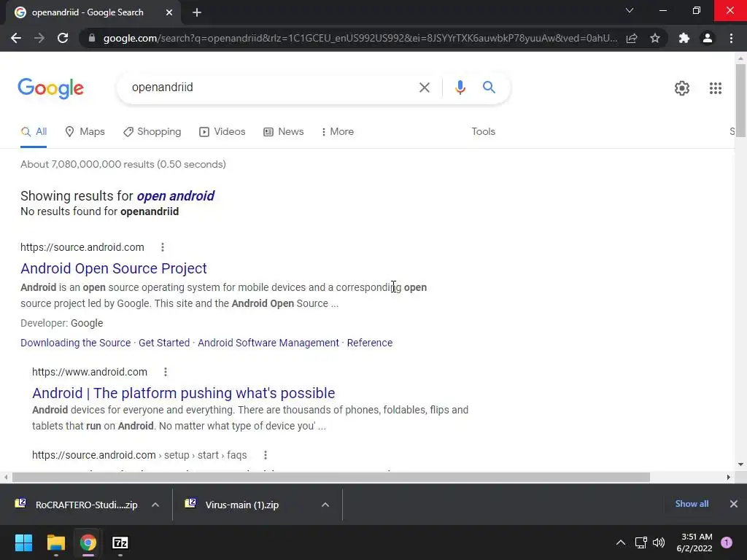Start voice search with microphone
This screenshot has height=560, width=747.
(460, 87)
